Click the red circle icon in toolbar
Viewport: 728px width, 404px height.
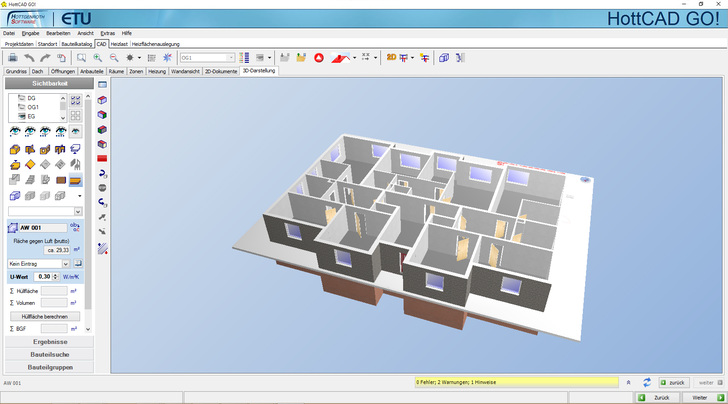[x=318, y=59]
